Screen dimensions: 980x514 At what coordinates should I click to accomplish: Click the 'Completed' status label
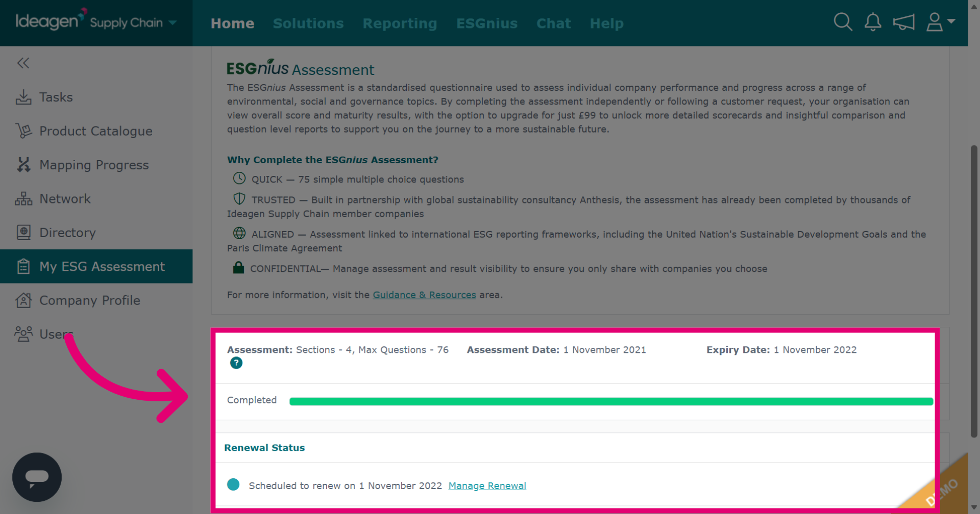tap(252, 400)
